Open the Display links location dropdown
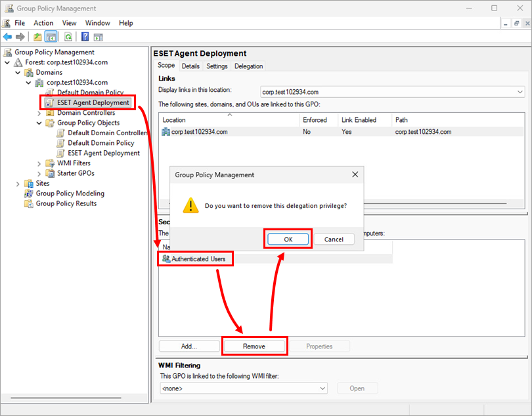The height and width of the screenshot is (416, 532). coord(520,93)
